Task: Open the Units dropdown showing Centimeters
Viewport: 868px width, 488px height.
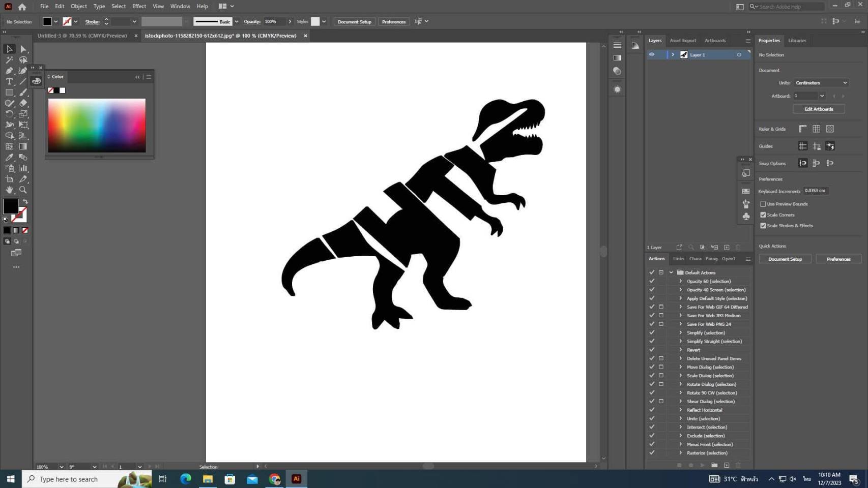Action: point(820,83)
